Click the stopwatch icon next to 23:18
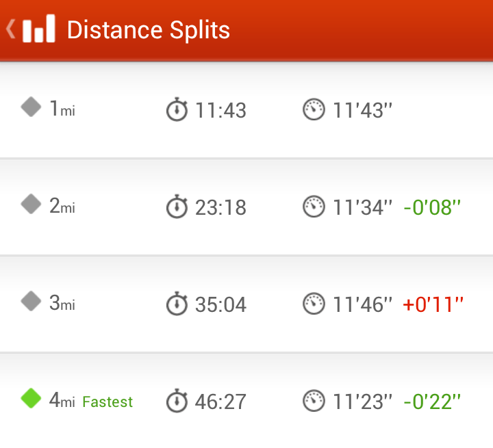 point(177,207)
